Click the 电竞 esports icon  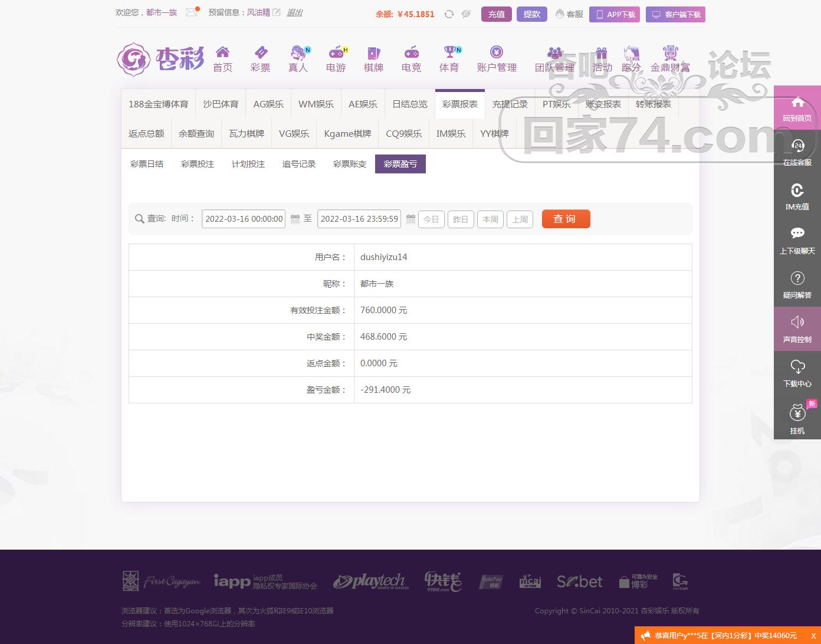pyautogui.click(x=411, y=59)
